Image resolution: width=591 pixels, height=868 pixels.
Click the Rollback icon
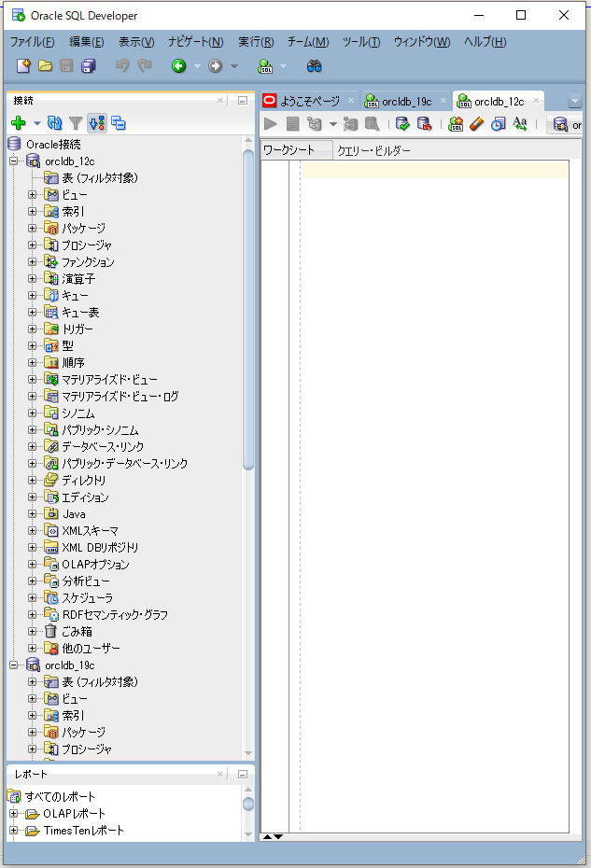point(424,124)
